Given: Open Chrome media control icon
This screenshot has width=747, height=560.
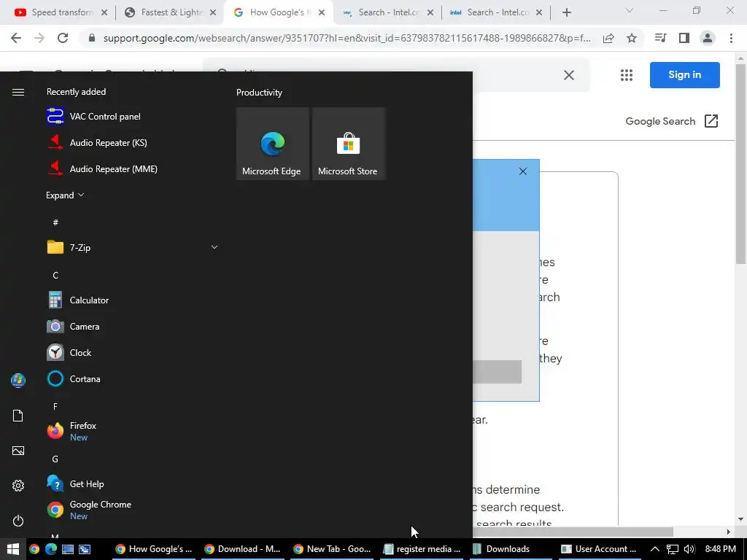Looking at the screenshot, I should (x=660, y=38).
